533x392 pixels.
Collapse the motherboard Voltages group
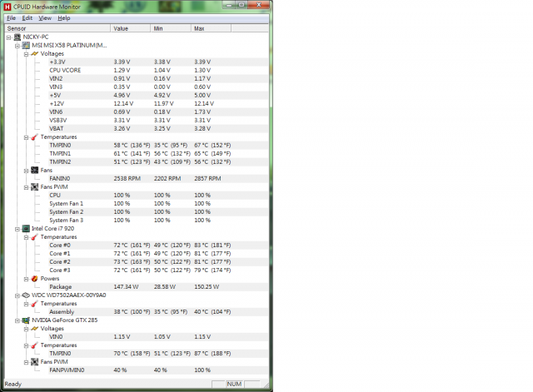click(x=26, y=54)
